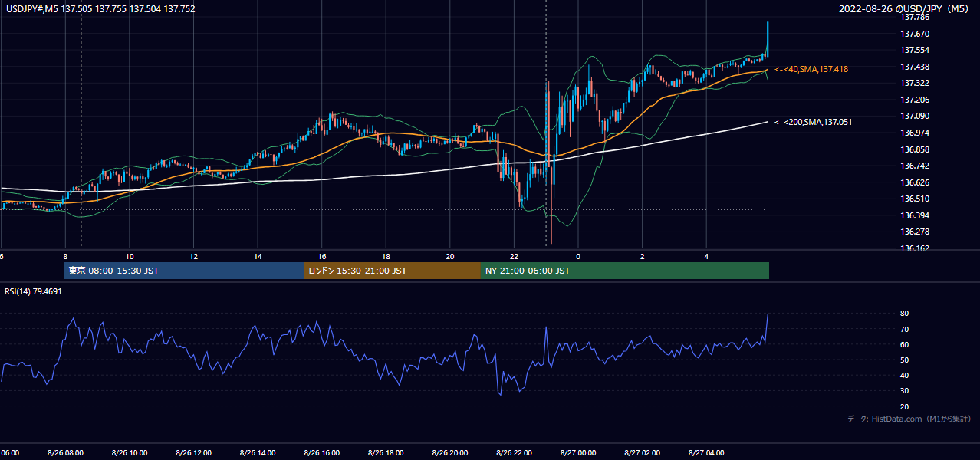The image size is (980, 460).
Task: Click hour label 12 on price chart axis
Action: point(193,257)
